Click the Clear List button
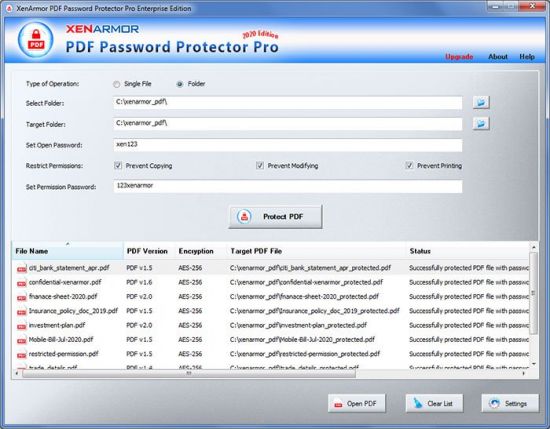Screen dimensions: 550x429 tap(434, 403)
